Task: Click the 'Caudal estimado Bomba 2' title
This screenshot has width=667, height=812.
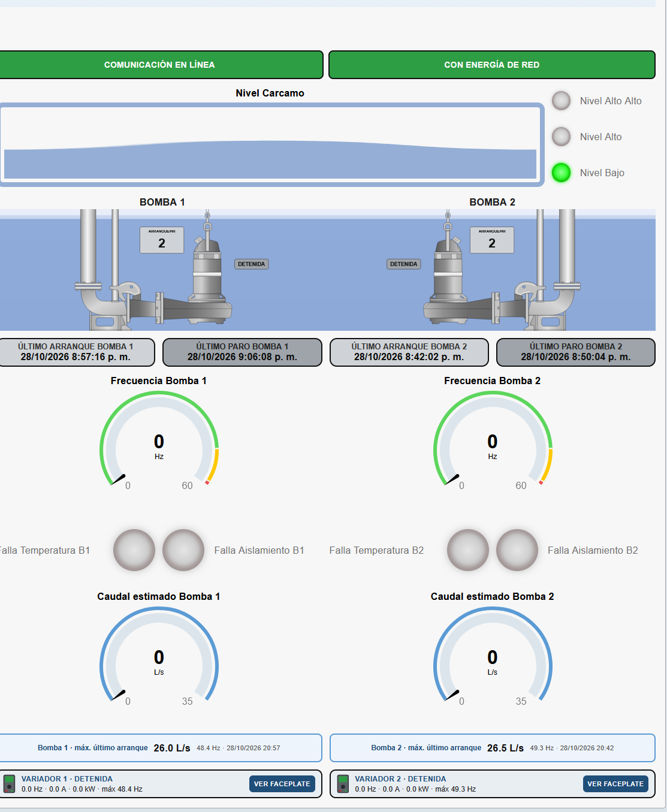Action: tap(493, 596)
